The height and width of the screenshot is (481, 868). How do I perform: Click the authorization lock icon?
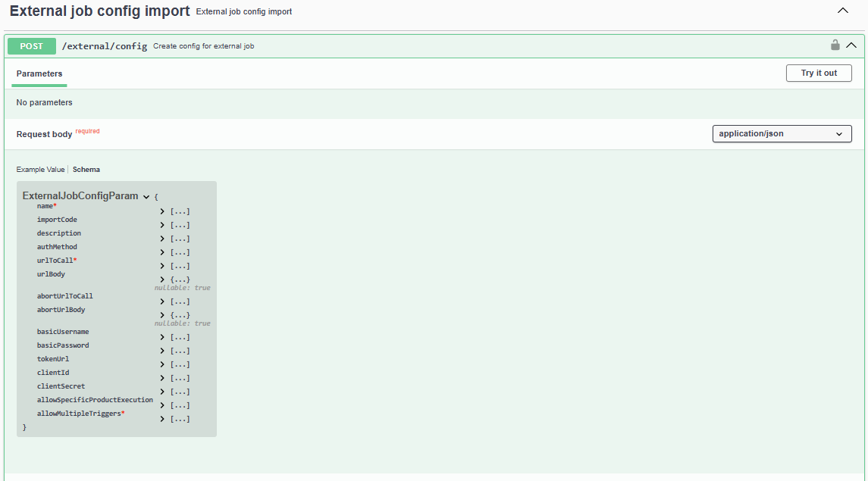835,45
